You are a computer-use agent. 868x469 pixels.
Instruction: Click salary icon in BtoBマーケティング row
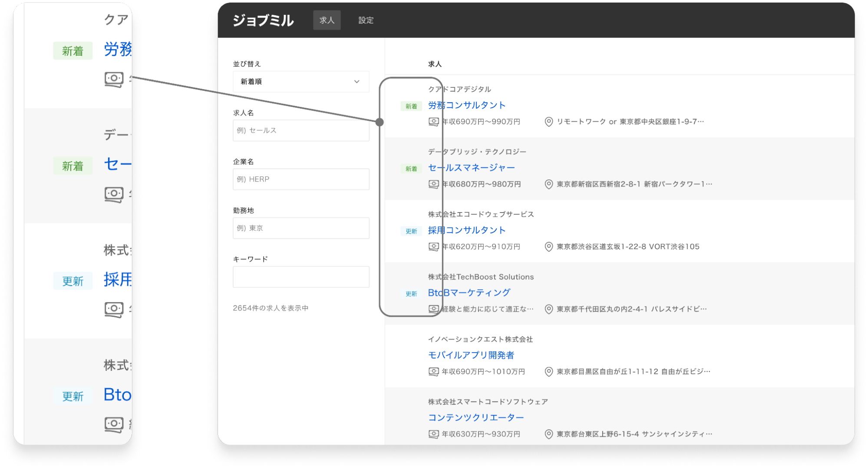tap(433, 309)
